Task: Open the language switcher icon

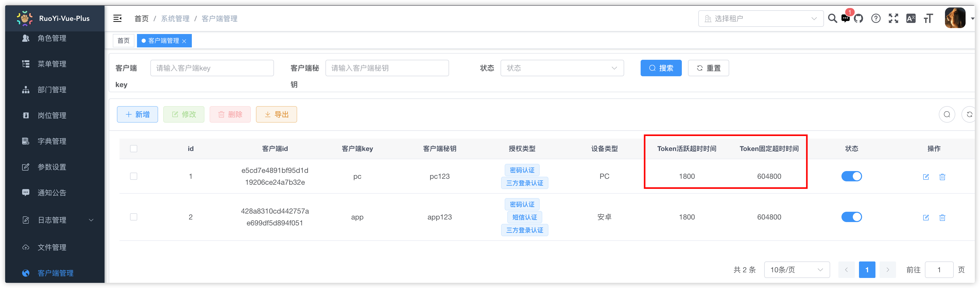Action: (x=911, y=18)
